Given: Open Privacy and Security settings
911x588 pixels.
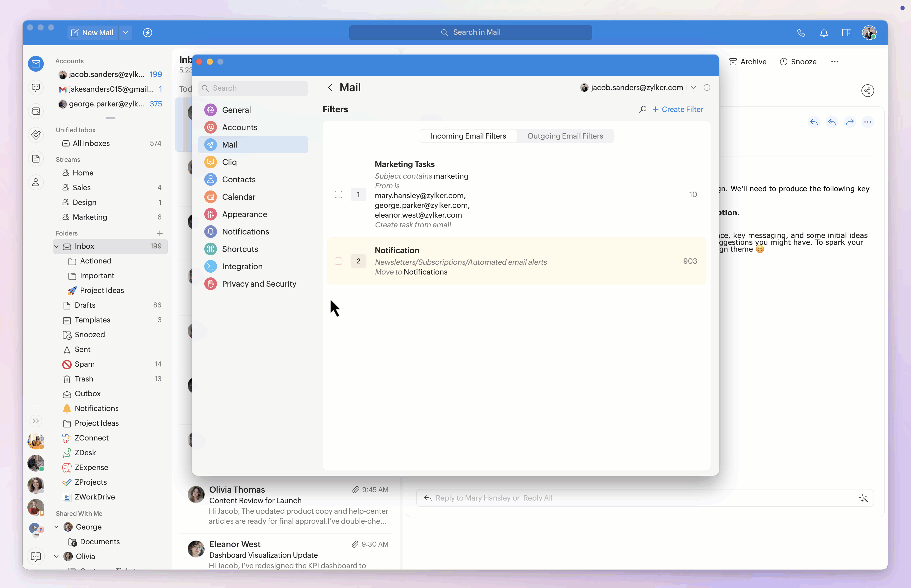Looking at the screenshot, I should tap(259, 284).
